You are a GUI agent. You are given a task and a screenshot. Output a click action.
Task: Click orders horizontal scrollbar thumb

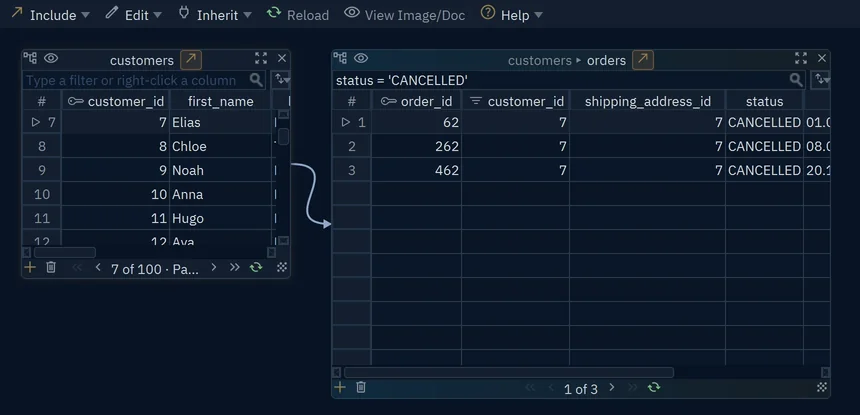(508, 373)
